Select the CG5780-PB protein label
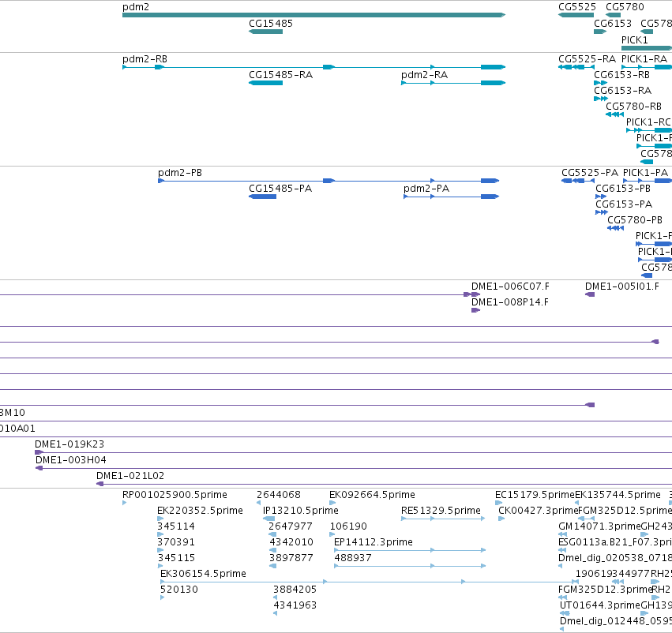Image resolution: width=672 pixels, height=633 pixels. [635, 220]
